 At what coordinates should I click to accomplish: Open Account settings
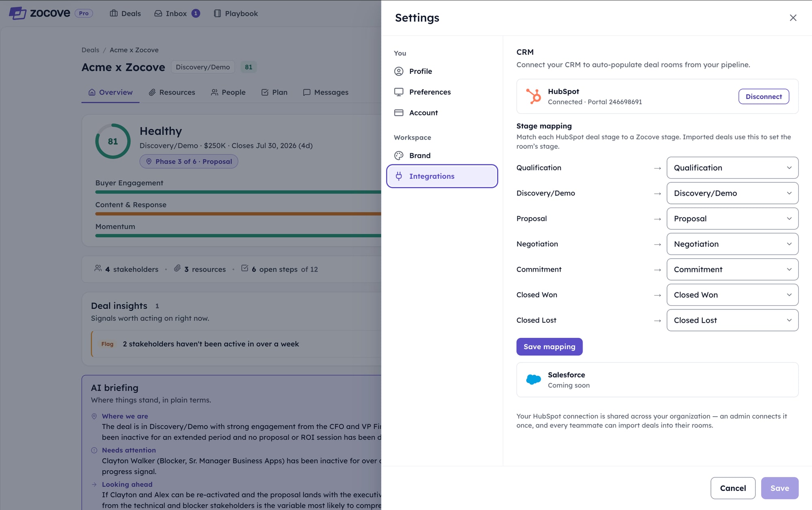tap(442, 113)
